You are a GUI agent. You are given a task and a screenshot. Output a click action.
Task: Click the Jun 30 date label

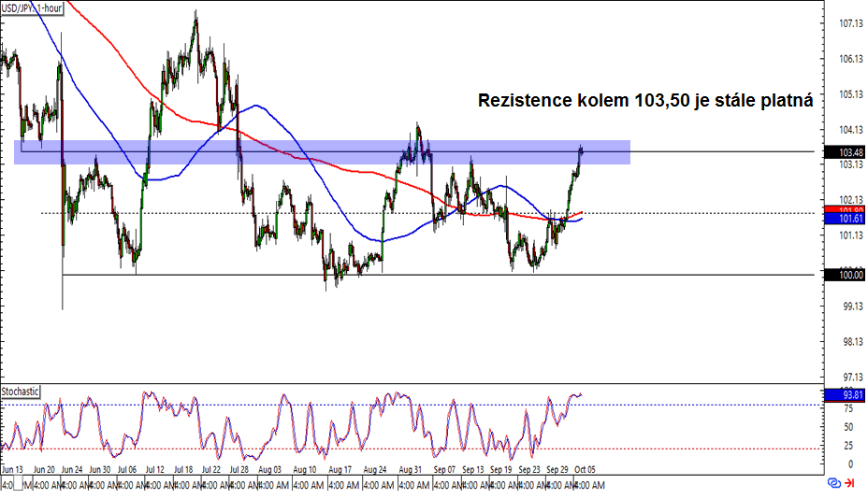(100, 469)
